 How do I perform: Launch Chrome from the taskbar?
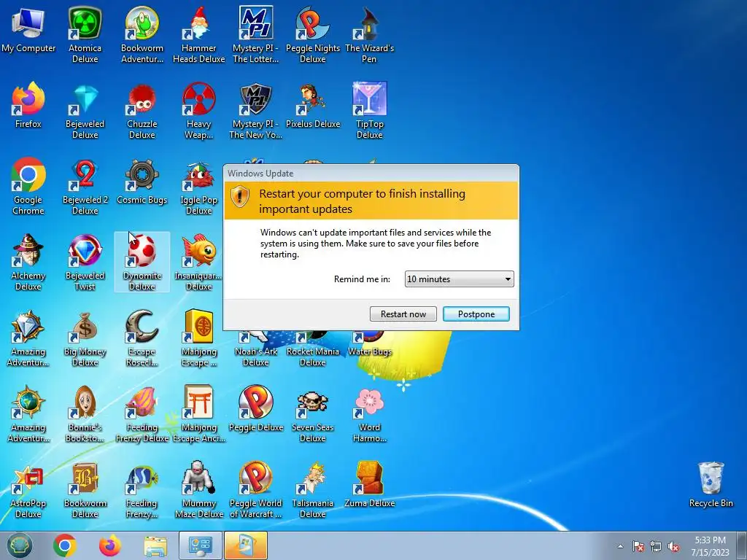(65, 545)
